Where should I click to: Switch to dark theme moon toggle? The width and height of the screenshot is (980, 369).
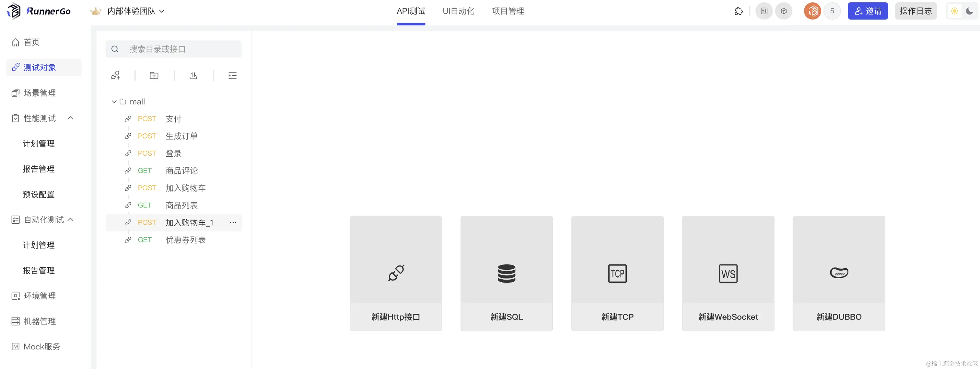[969, 11]
